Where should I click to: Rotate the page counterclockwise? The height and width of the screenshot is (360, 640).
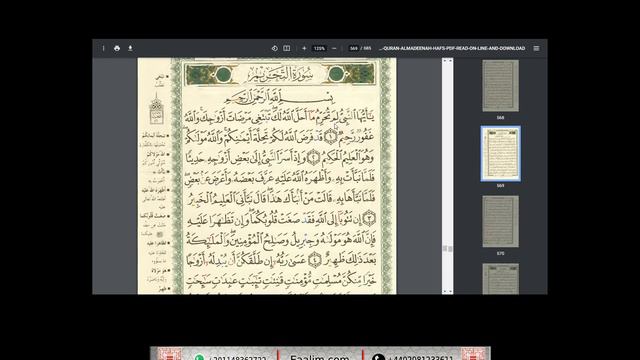[274, 48]
